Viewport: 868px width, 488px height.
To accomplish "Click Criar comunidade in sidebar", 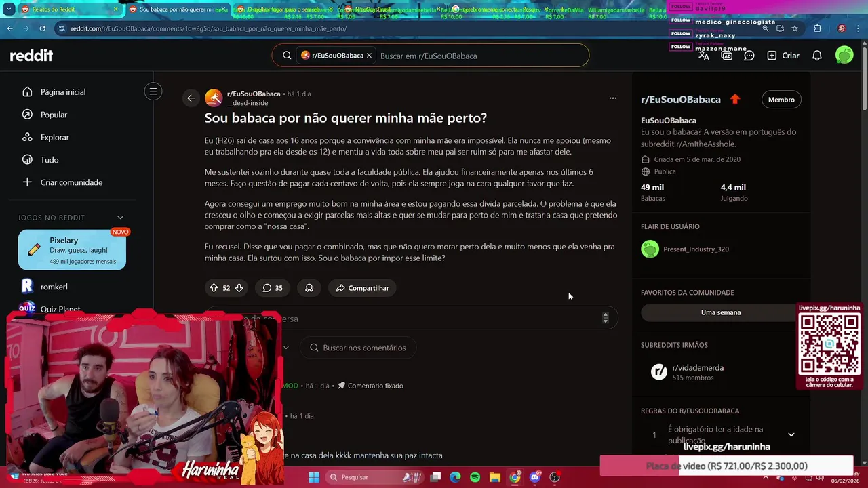I will [71, 182].
